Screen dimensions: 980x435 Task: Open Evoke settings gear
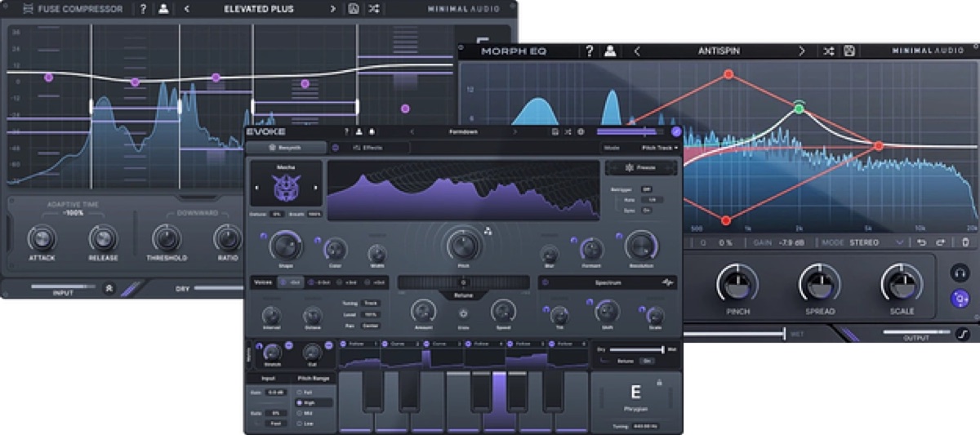[581, 131]
